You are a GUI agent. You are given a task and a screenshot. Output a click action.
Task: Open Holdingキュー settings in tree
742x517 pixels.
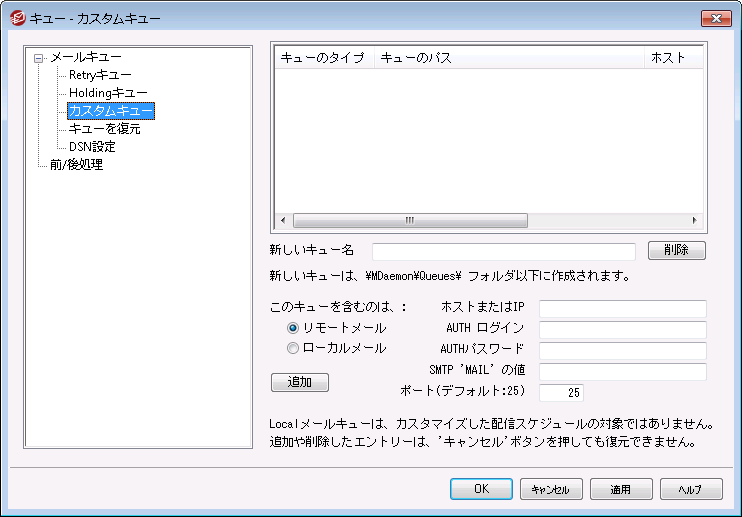point(108,93)
